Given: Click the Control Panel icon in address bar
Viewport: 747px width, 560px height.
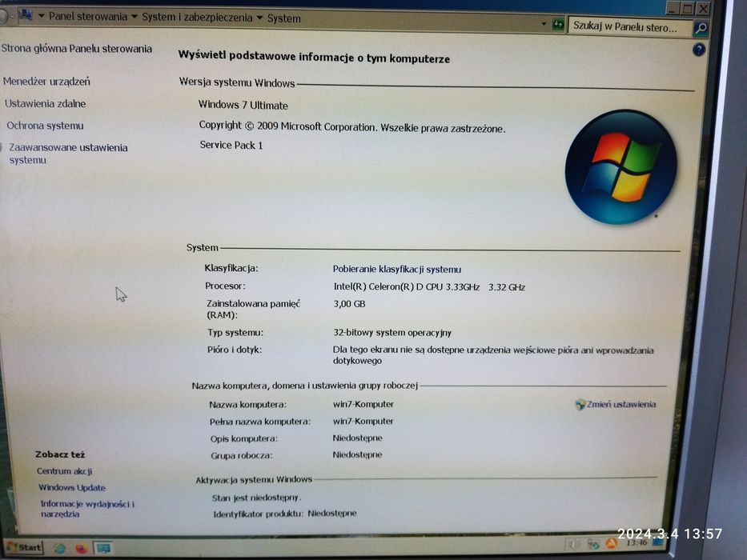Looking at the screenshot, I should [26, 14].
